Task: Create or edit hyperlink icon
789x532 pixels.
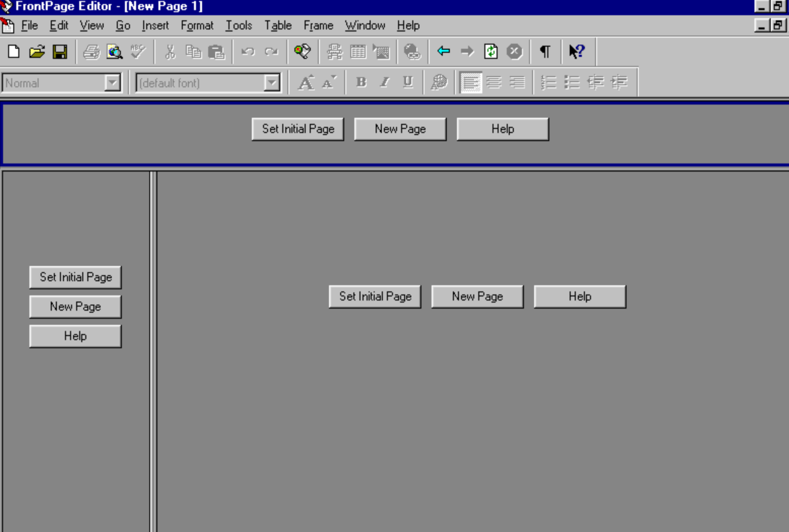Action: 412,51
